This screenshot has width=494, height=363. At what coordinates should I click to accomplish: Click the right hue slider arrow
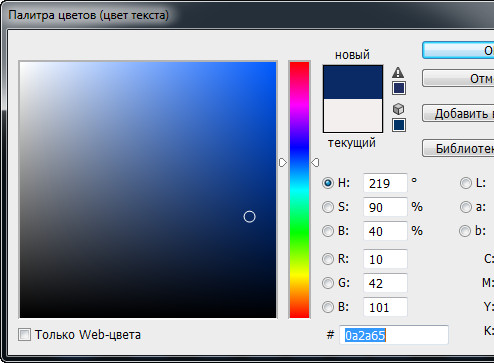(315, 163)
